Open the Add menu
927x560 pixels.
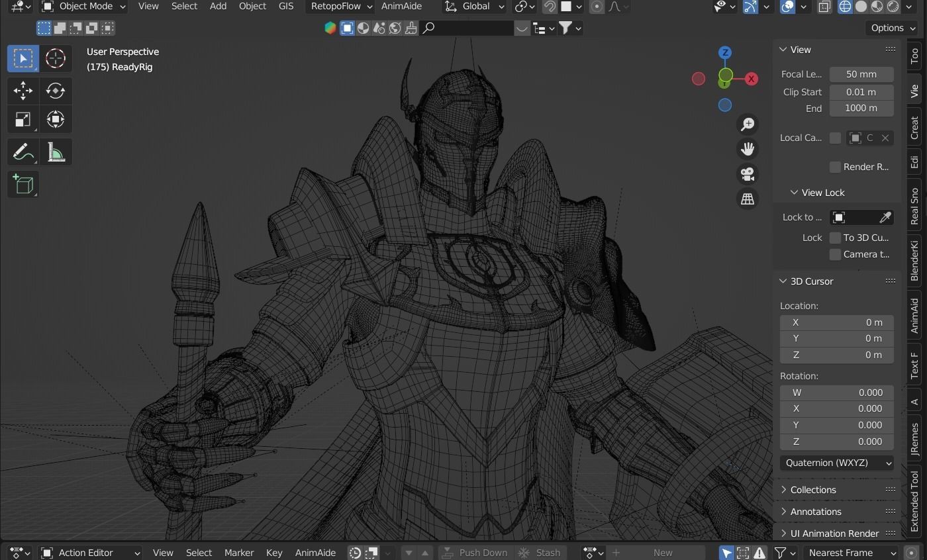pos(218,7)
